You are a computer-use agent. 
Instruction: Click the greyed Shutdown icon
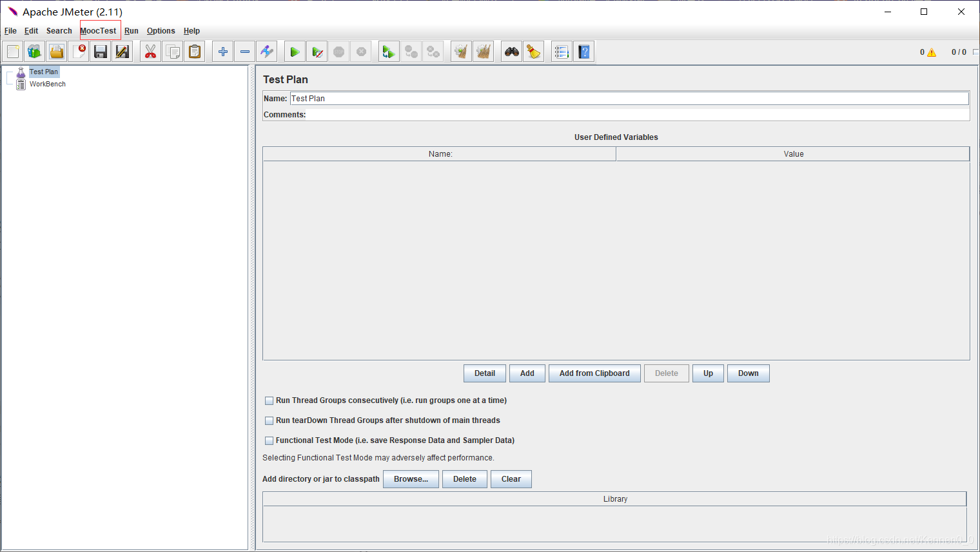tap(361, 52)
